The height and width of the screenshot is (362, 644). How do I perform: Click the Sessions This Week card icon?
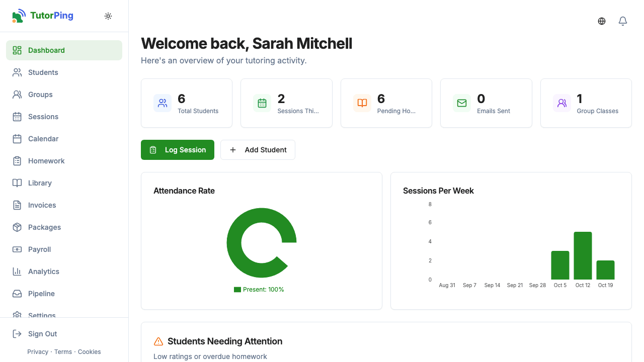(262, 103)
